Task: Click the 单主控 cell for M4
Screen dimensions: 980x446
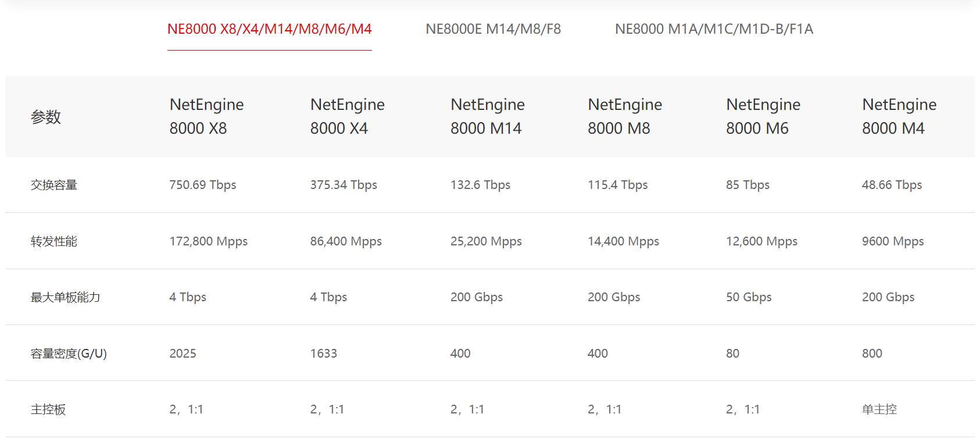Action: point(879,409)
